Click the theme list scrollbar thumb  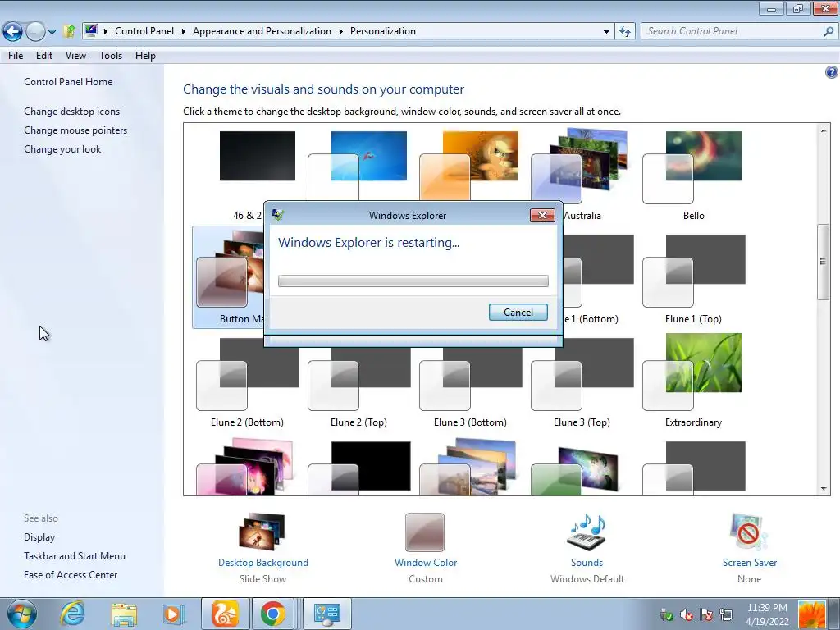[x=824, y=262]
